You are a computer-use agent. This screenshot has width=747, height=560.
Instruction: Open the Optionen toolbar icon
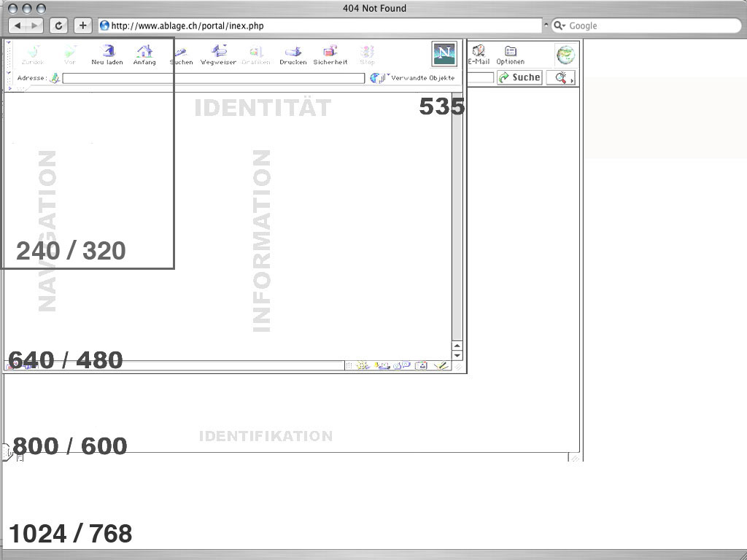[511, 55]
